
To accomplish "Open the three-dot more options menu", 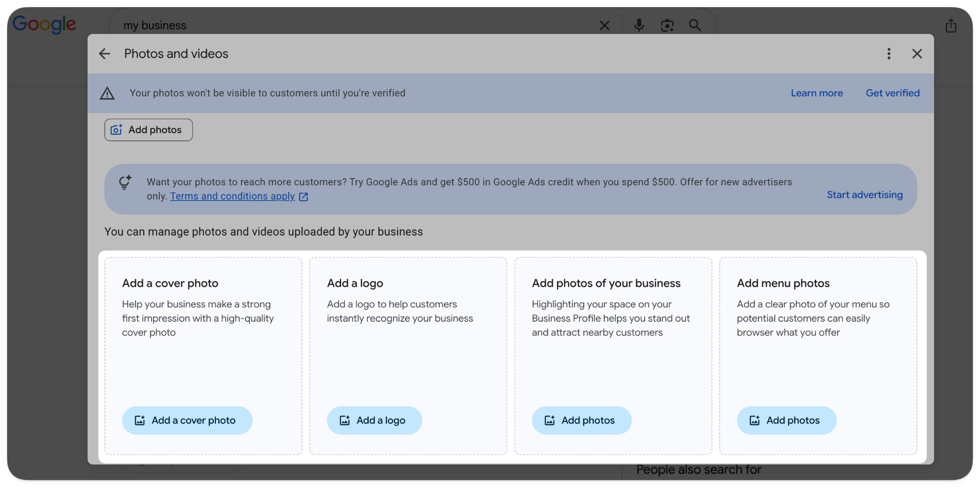I will (889, 54).
